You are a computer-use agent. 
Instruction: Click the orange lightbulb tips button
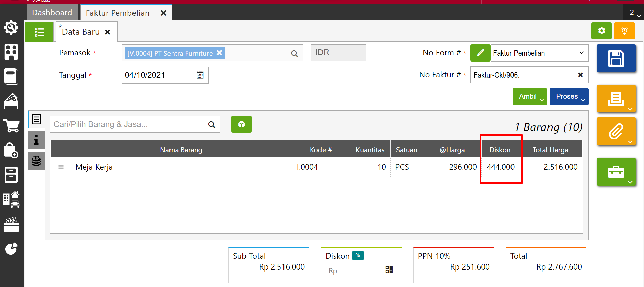pyautogui.click(x=624, y=31)
